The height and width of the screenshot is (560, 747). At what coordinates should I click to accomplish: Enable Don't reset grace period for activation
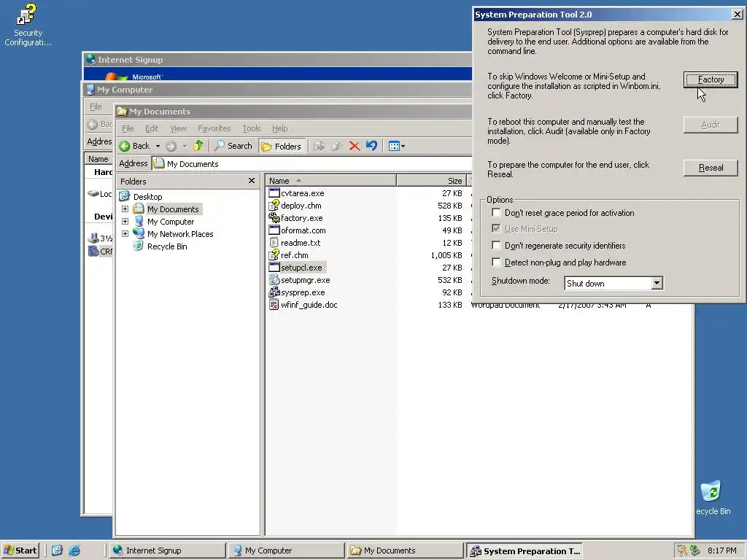(496, 212)
